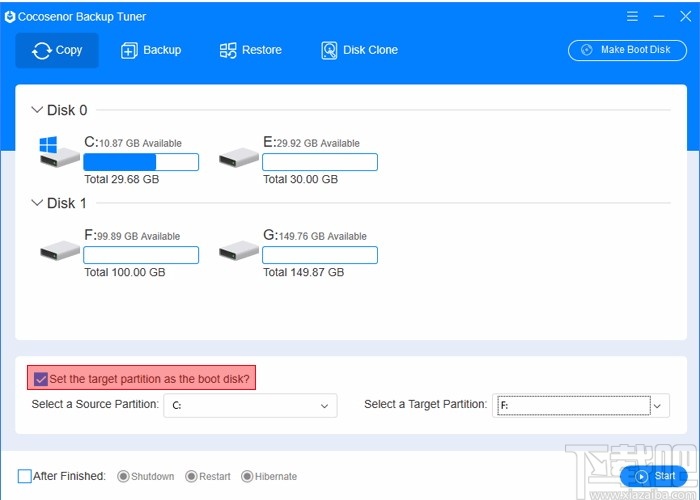Click the Make Boot Disk button
The width and height of the screenshot is (700, 500).
pos(627,50)
